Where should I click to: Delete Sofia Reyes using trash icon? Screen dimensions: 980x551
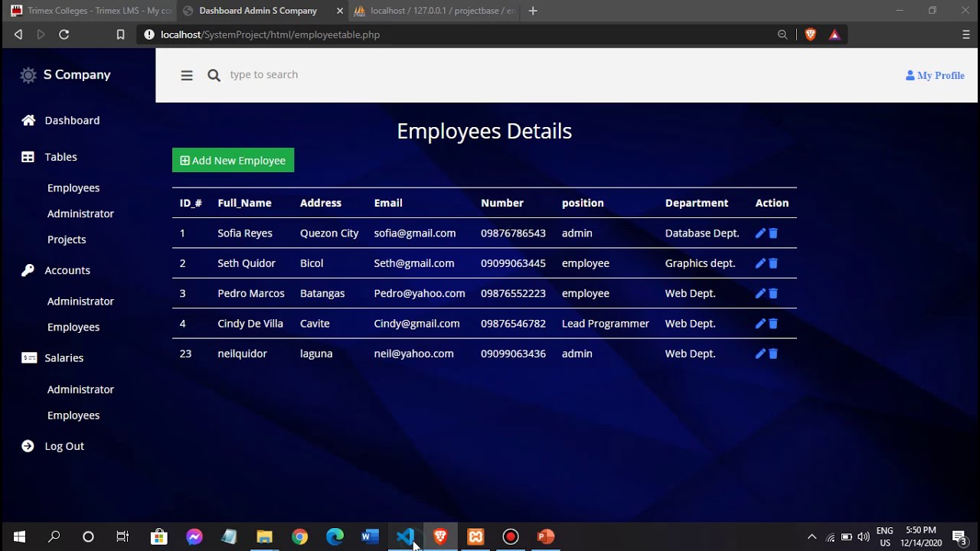pyautogui.click(x=773, y=233)
